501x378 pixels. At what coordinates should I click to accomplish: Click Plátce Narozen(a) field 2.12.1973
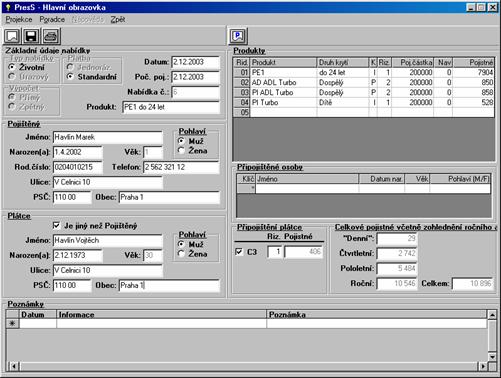(x=78, y=255)
